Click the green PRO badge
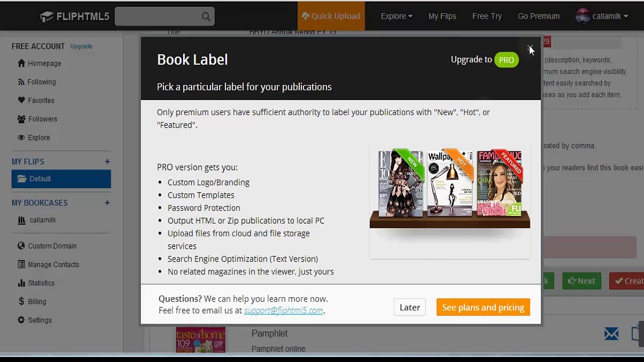The width and height of the screenshot is (644, 362). (506, 60)
